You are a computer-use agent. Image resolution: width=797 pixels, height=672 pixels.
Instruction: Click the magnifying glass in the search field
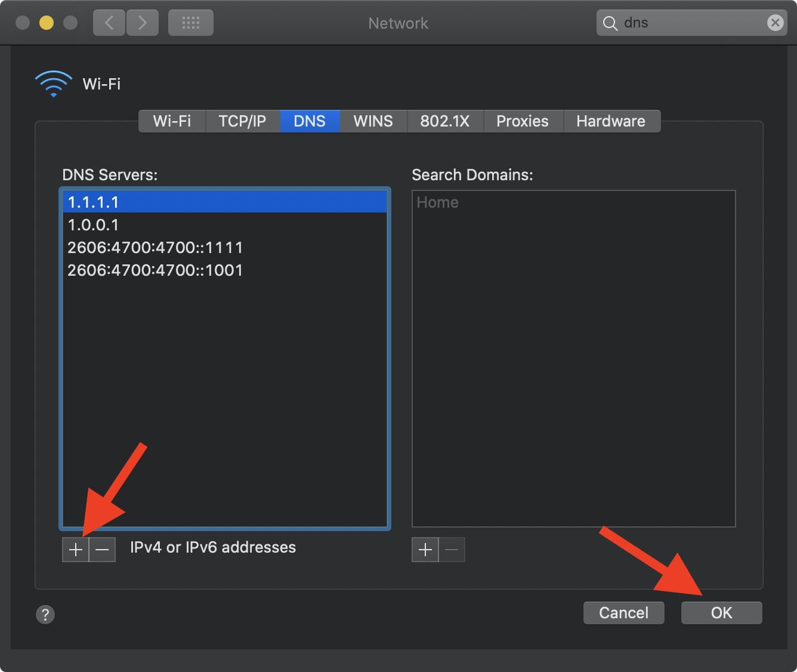610,23
